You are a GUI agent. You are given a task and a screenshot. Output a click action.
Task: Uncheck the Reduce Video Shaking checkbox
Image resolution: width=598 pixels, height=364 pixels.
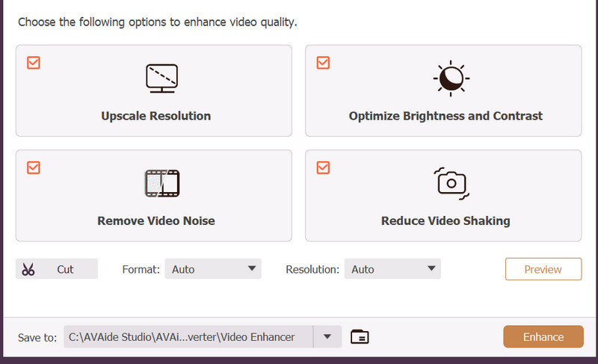(323, 167)
